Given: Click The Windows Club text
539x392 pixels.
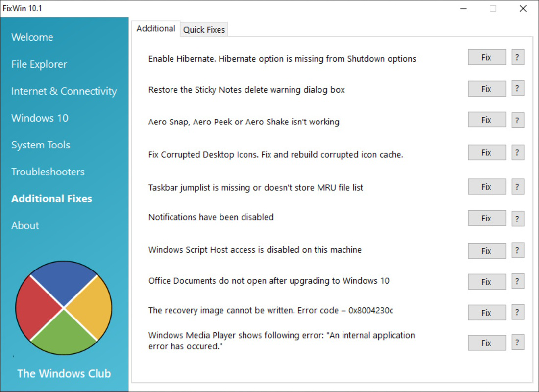Looking at the screenshot, I should (x=64, y=373).
